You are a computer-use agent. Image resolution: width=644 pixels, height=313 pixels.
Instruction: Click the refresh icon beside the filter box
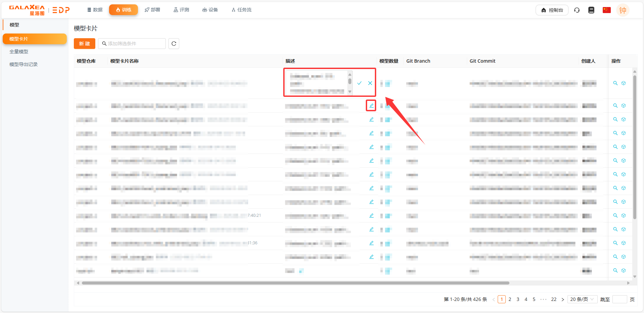tap(174, 44)
